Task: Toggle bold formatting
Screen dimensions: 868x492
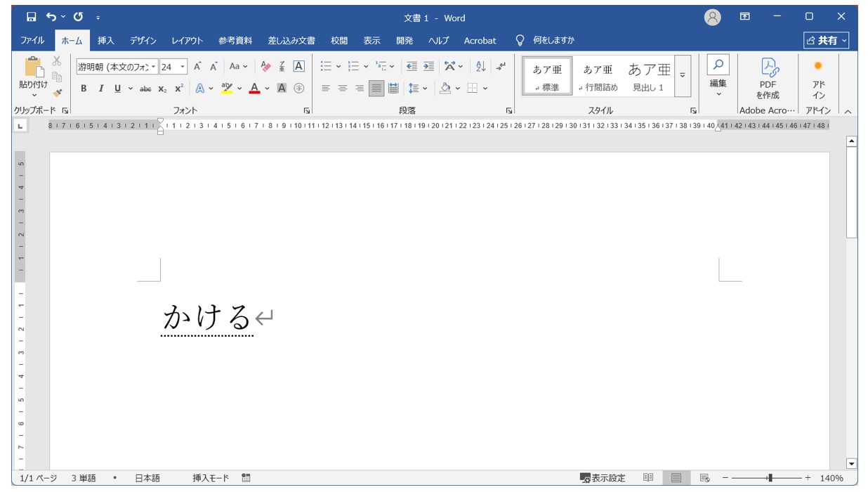Action: pos(84,89)
